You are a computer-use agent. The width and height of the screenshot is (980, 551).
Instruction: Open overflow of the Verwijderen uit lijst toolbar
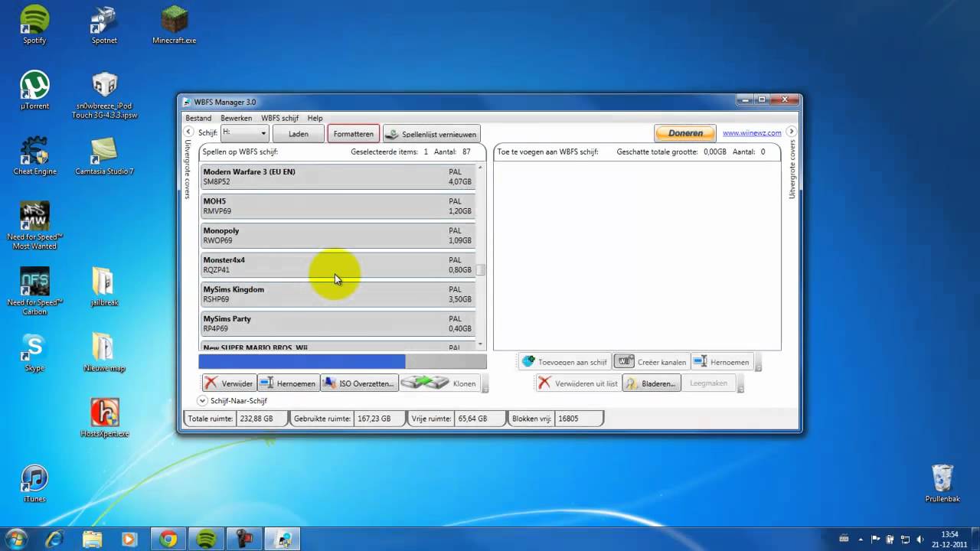740,383
